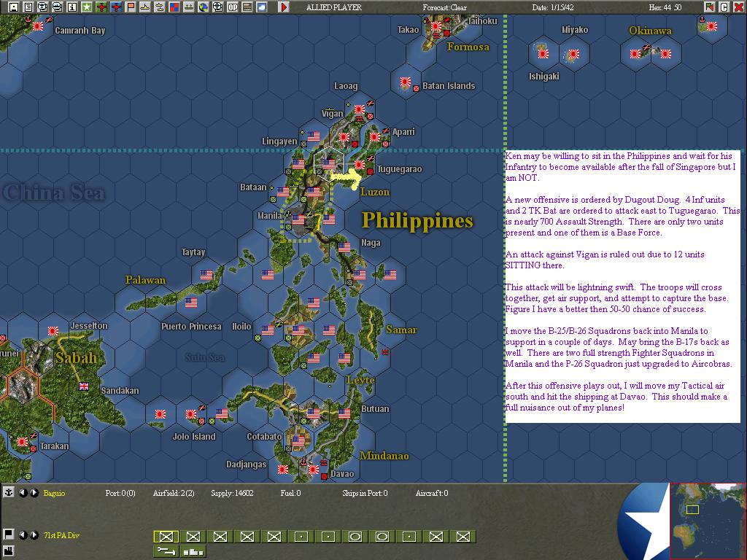Go to next unit arrow beside 71st PA Div
Viewport: 747px width, 560px height.
[34, 534]
